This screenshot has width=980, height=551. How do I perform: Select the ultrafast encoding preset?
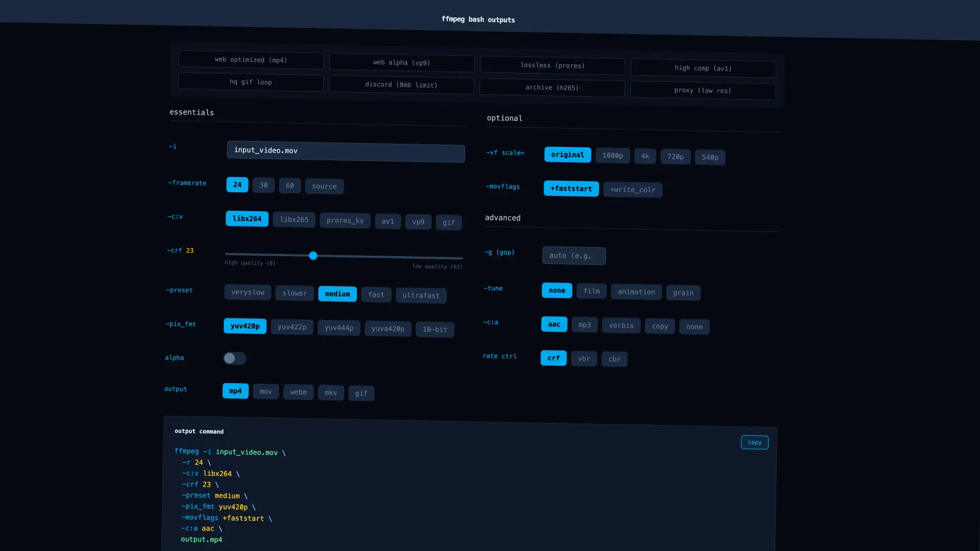click(x=421, y=295)
